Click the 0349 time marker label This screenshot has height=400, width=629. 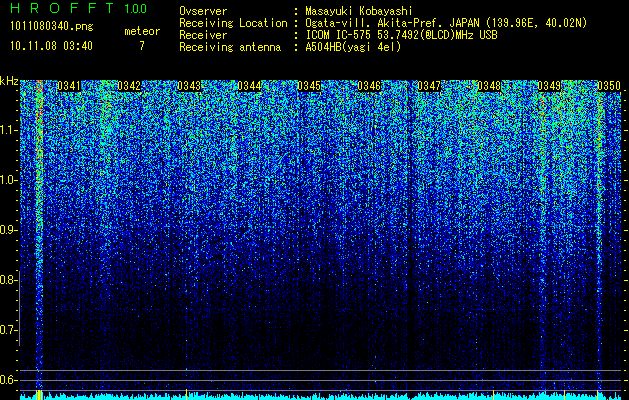[549, 86]
